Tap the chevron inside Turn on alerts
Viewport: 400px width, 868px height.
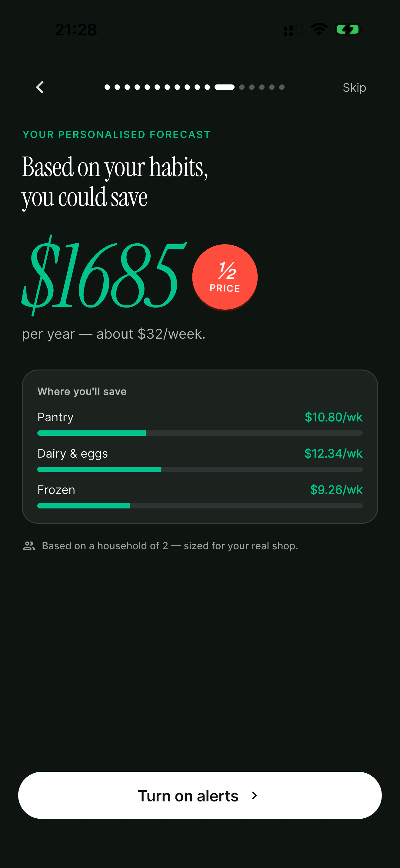click(255, 796)
